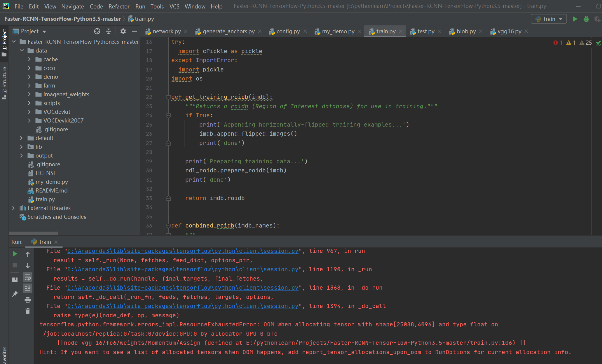Image resolution: width=602 pixels, height=364 pixels.
Task: Open the train run configuration dropdown
Action: [x=549, y=19]
